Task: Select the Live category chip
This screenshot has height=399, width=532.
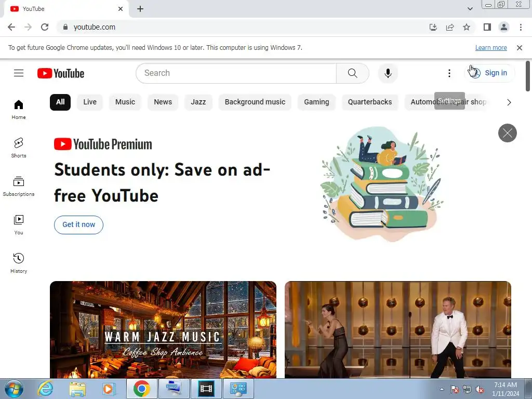Action: pyautogui.click(x=90, y=102)
